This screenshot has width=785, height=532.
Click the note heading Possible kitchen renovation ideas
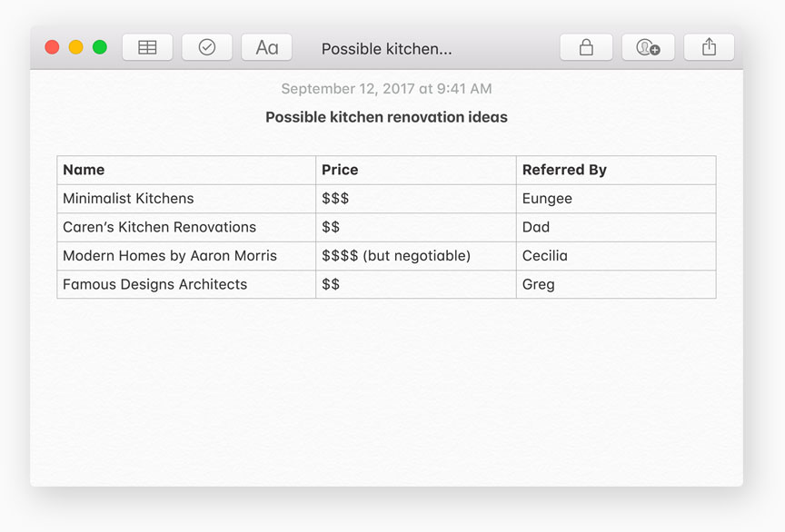point(386,117)
